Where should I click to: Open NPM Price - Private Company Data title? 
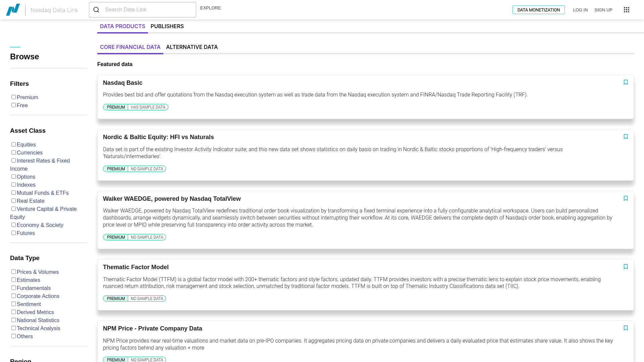coord(153,328)
